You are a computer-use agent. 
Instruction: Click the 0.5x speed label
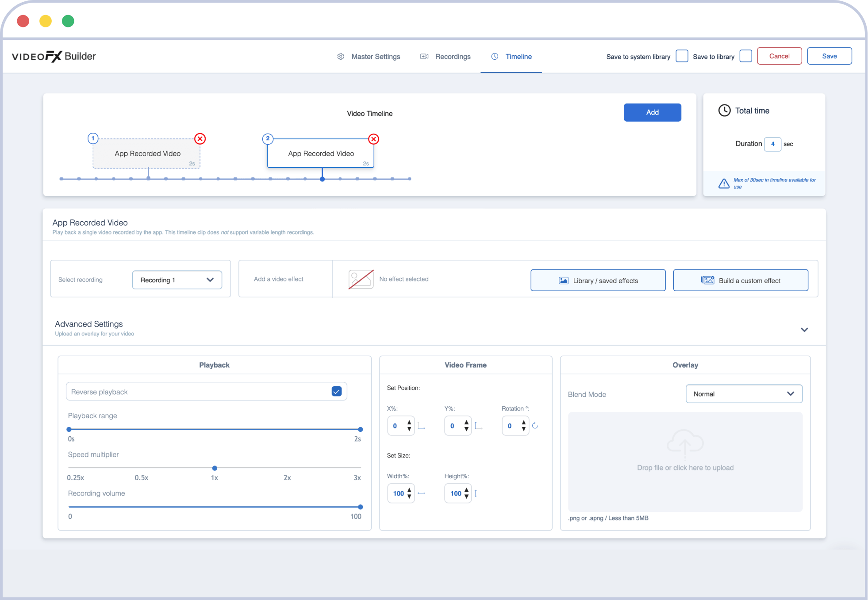(142, 478)
